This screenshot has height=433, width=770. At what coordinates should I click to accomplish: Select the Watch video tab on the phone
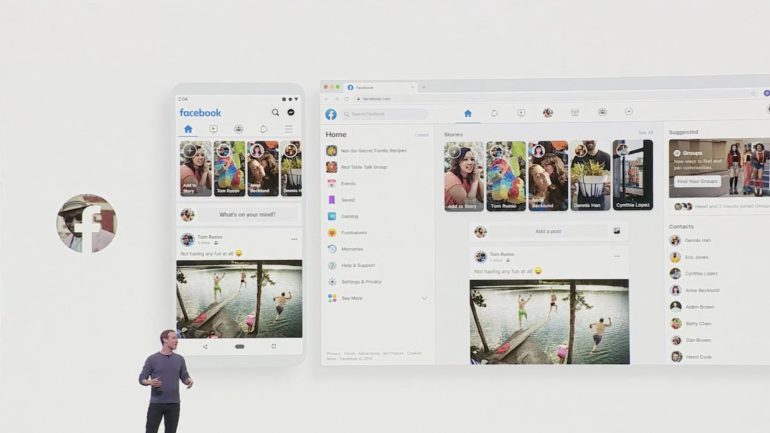coord(213,129)
